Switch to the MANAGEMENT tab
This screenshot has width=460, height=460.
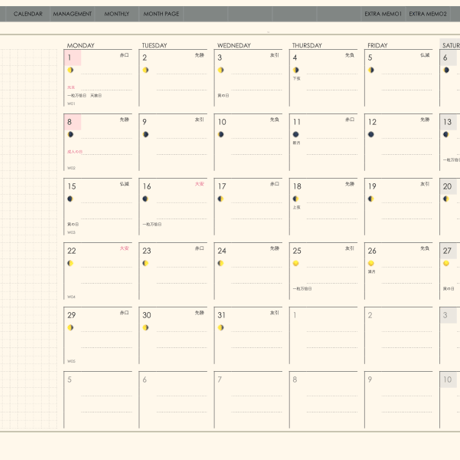pyautogui.click(x=72, y=14)
